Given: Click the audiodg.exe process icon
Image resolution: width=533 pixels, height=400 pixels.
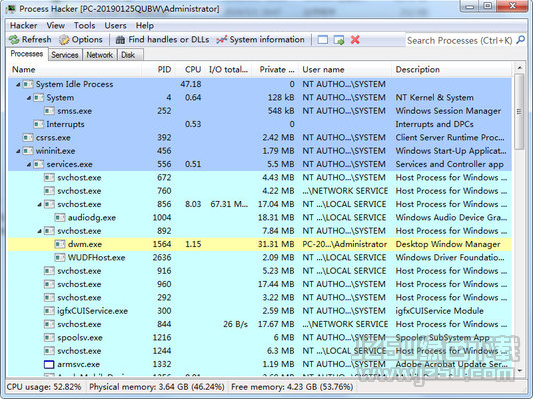Looking at the screenshot, I should 60,218.
